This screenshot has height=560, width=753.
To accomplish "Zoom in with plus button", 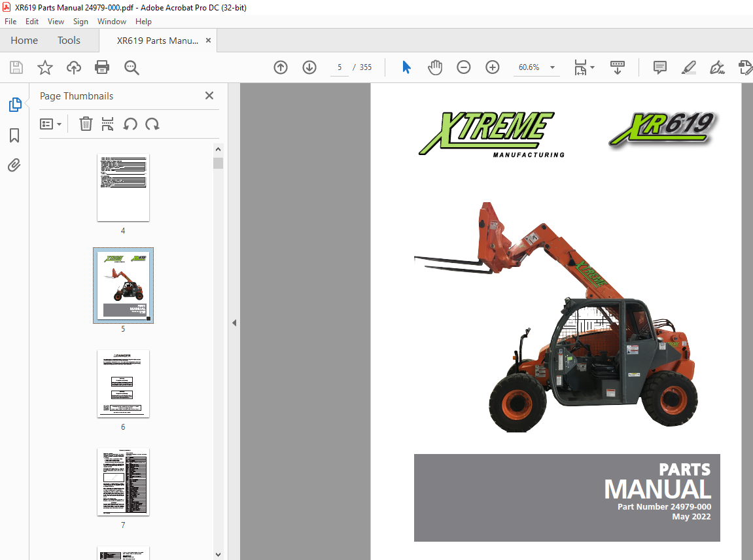I will pos(492,67).
